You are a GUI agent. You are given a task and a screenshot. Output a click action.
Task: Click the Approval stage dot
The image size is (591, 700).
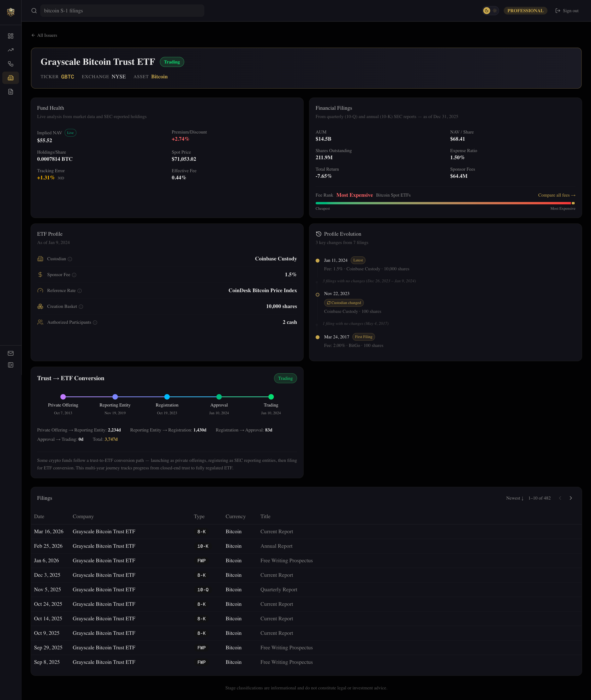[x=219, y=397]
